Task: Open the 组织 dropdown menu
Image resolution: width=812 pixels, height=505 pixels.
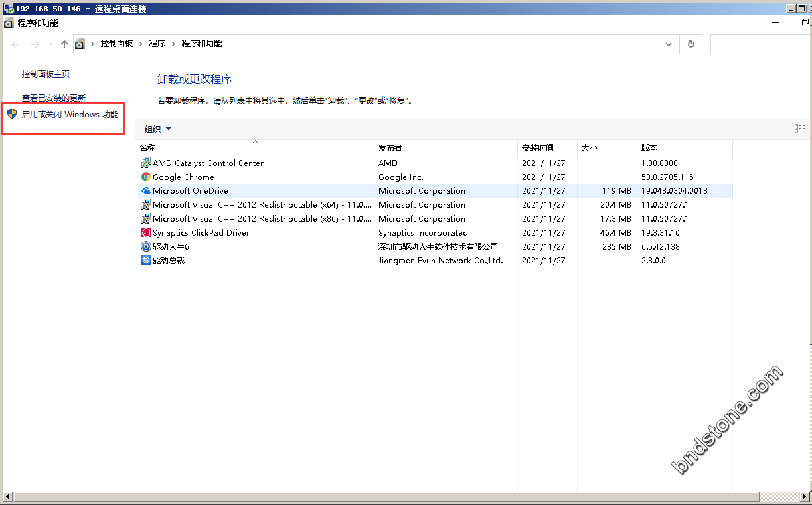Action: [158, 129]
